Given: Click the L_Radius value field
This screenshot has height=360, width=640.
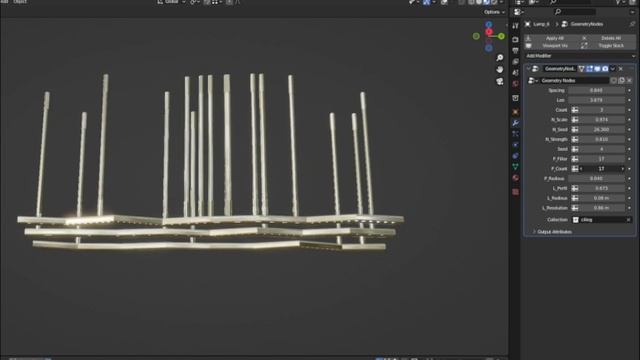Looking at the screenshot, I should [602, 198].
